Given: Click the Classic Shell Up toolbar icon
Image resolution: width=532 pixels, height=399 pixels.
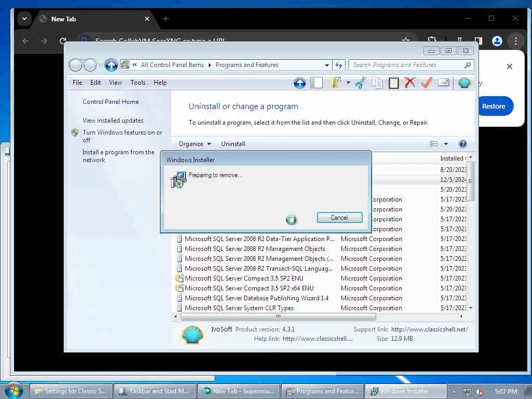Looking at the screenshot, I should click(x=300, y=83).
